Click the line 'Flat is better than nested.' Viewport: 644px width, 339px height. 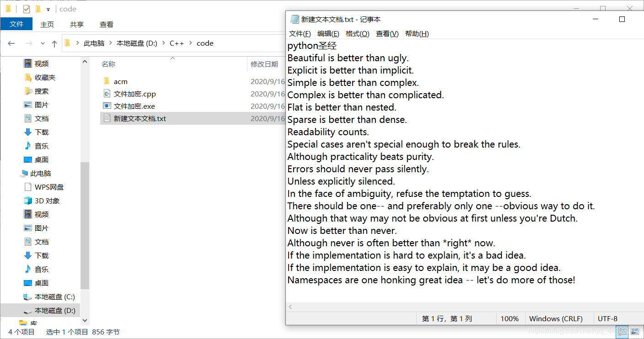[x=342, y=107]
